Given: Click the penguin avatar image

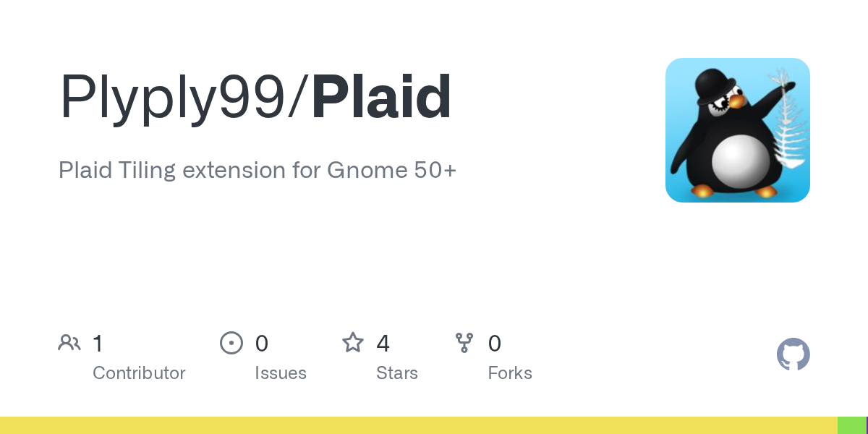Looking at the screenshot, I should pyautogui.click(x=738, y=130).
